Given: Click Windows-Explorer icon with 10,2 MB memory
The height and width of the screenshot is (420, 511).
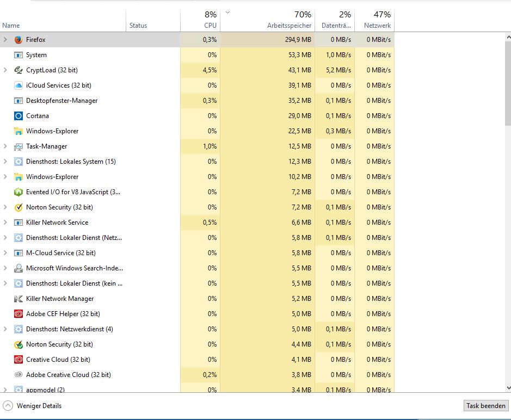Looking at the screenshot, I should point(19,177).
